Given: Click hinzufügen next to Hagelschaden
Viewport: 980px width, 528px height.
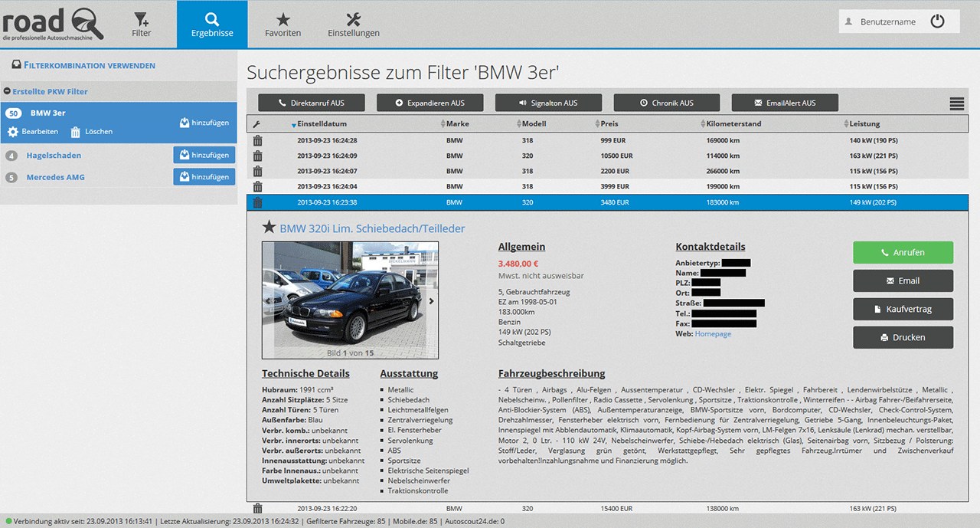Looking at the screenshot, I should [204, 155].
